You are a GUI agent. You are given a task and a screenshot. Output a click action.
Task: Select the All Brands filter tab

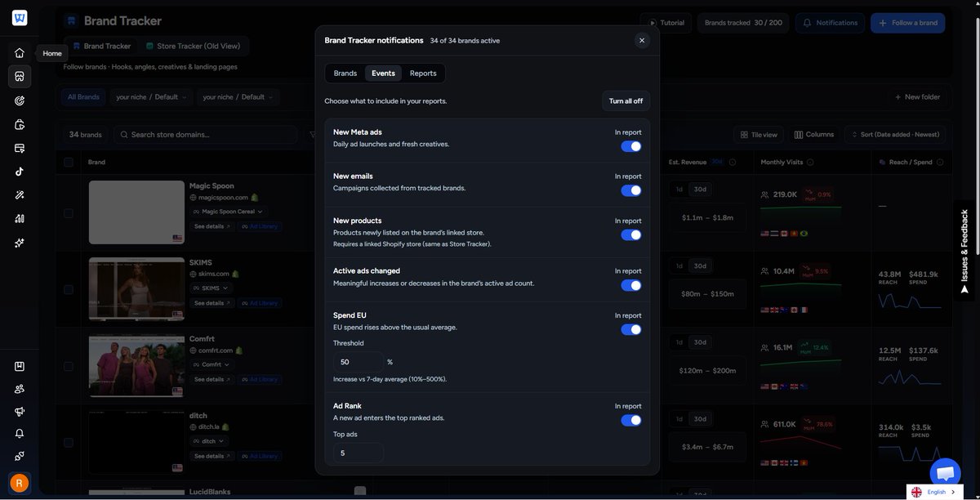(83, 97)
